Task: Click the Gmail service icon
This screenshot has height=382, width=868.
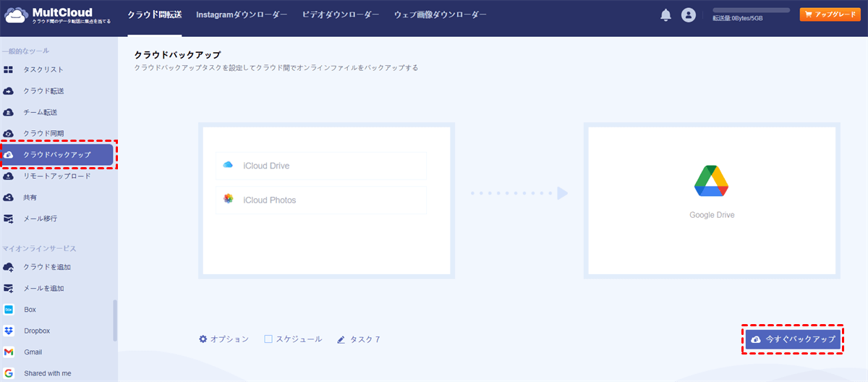Action: click(x=9, y=352)
